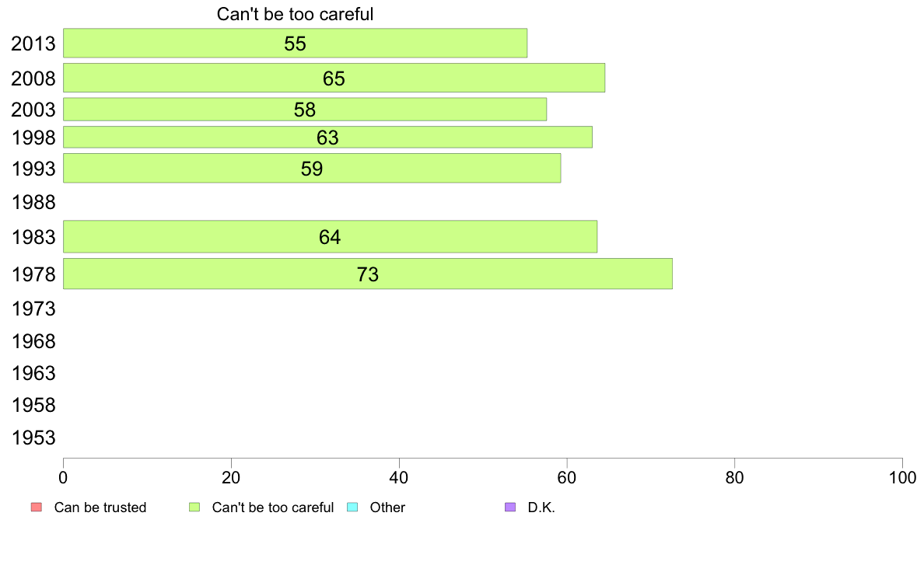This screenshot has height=572, width=924.
Task: Click the green Can't be too careful swatch
Action: [x=194, y=507]
